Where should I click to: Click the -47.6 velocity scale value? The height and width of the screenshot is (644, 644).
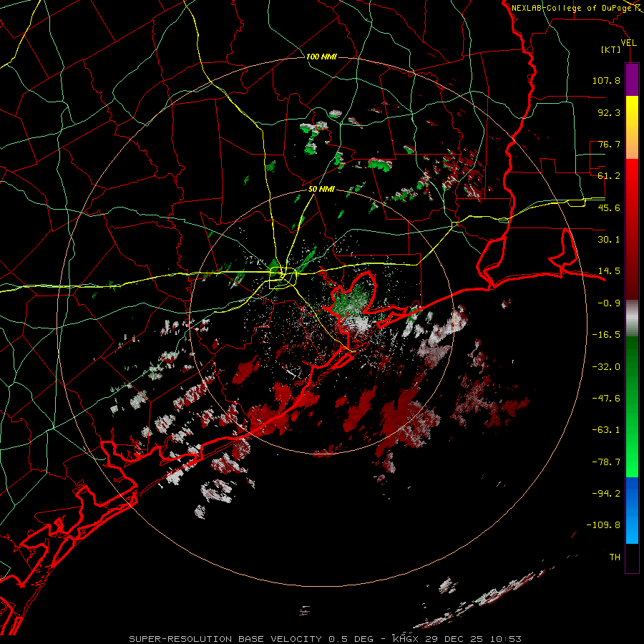point(606,399)
